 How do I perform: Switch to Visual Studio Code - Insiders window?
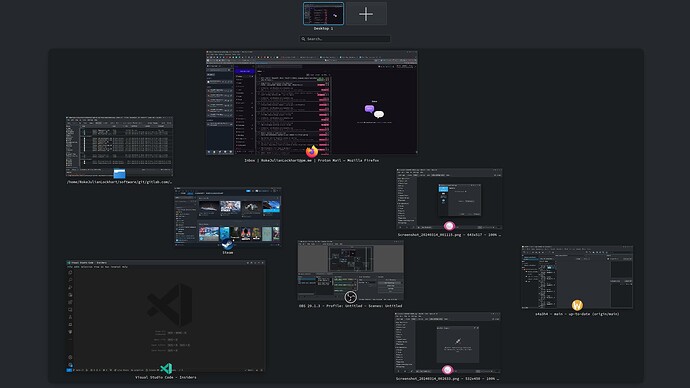[166, 316]
